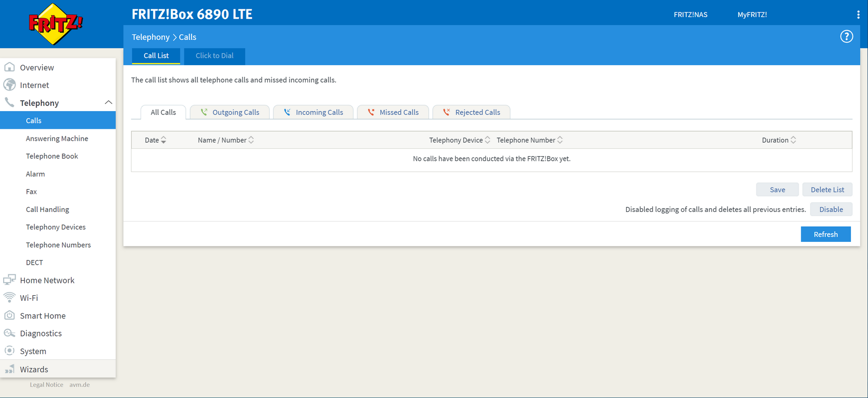Screen dimensions: 868x398
Task: Select the Rejected Calls tab
Action: click(x=471, y=112)
